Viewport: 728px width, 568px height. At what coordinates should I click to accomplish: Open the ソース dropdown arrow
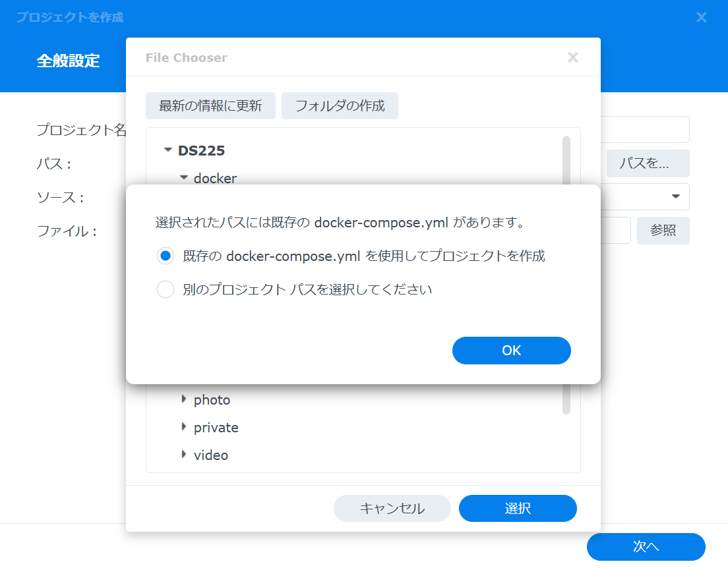click(x=675, y=196)
